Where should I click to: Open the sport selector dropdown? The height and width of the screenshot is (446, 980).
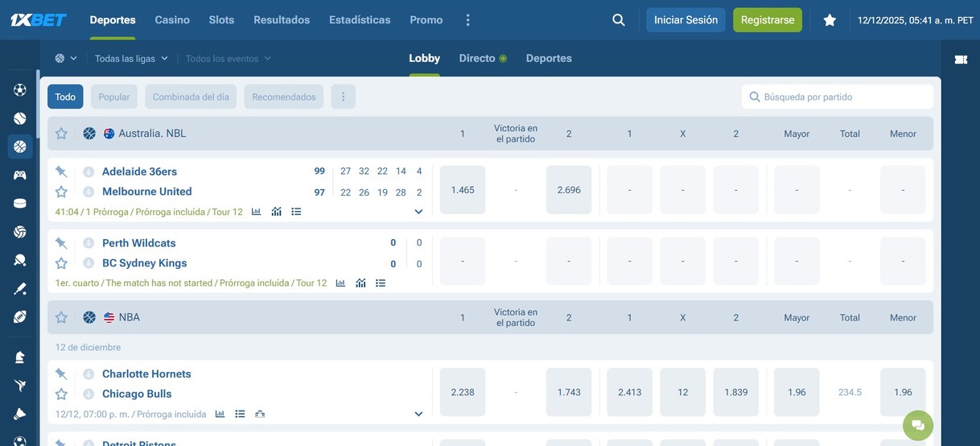(x=66, y=59)
